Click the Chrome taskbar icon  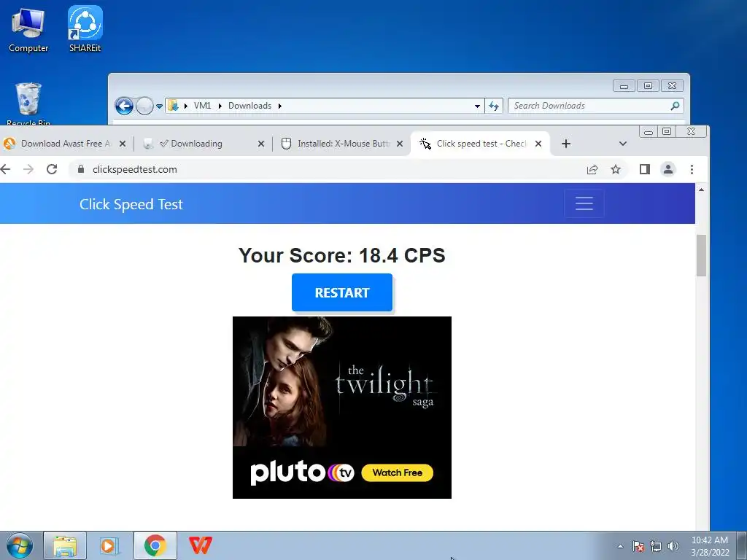pos(155,545)
